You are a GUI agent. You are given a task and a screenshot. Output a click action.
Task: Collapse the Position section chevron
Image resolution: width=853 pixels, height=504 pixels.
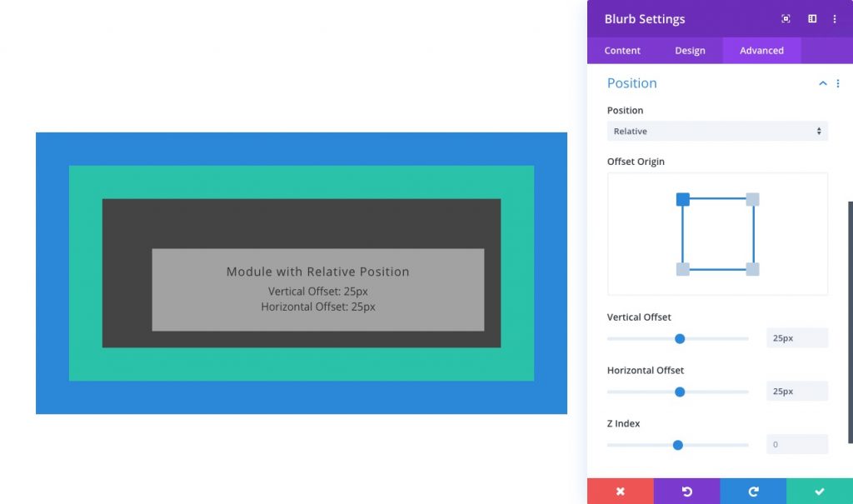point(822,83)
